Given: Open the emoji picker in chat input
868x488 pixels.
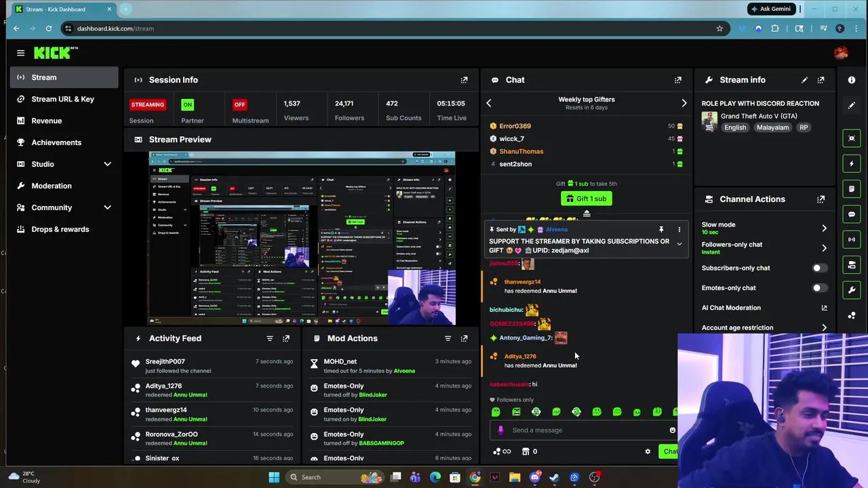Looking at the screenshot, I should pyautogui.click(x=672, y=430).
